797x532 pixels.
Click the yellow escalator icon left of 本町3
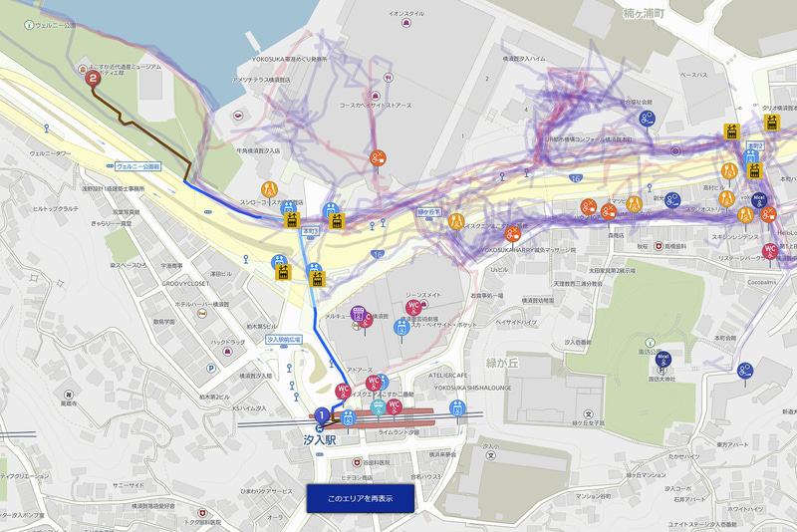pos(291,220)
